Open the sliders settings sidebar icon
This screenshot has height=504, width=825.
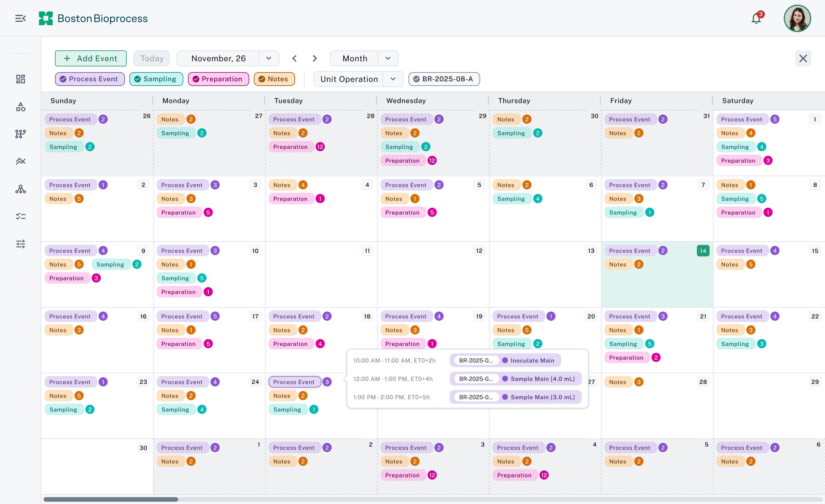[x=20, y=244]
